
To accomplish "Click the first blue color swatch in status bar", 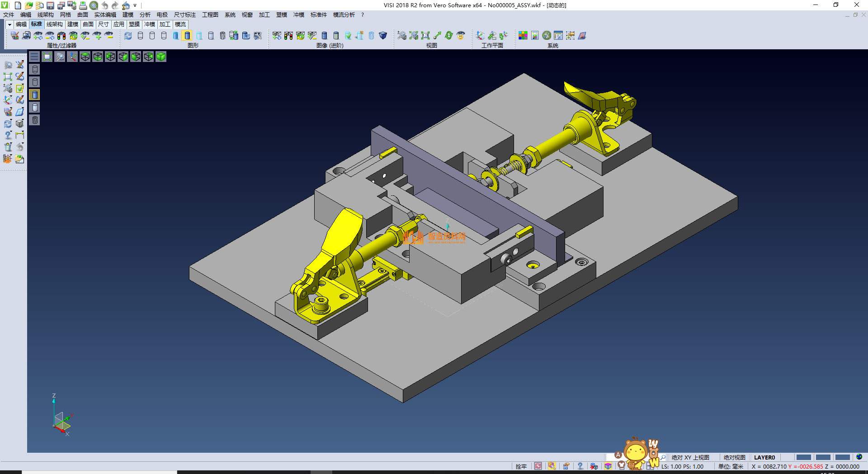I will click(803, 457).
